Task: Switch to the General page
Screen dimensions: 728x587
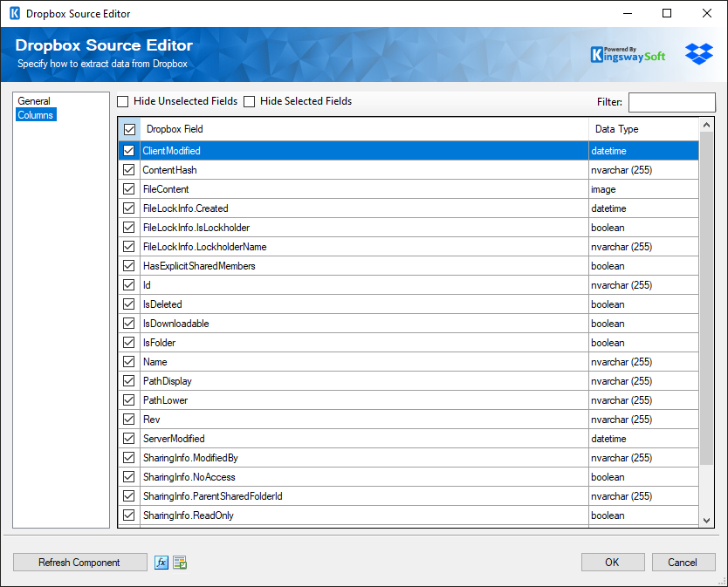Action: [34, 100]
